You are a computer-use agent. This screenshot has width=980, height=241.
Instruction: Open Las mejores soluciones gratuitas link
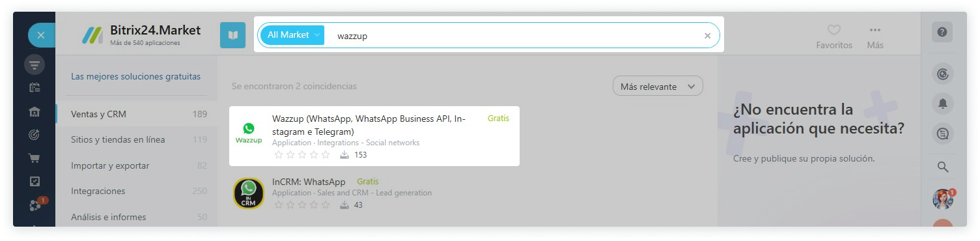(x=136, y=76)
